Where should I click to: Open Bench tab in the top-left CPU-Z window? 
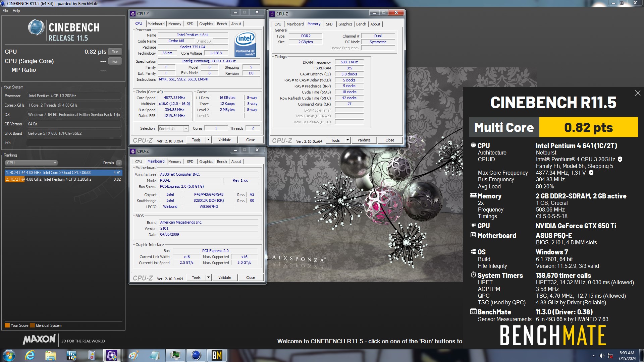[222, 24]
